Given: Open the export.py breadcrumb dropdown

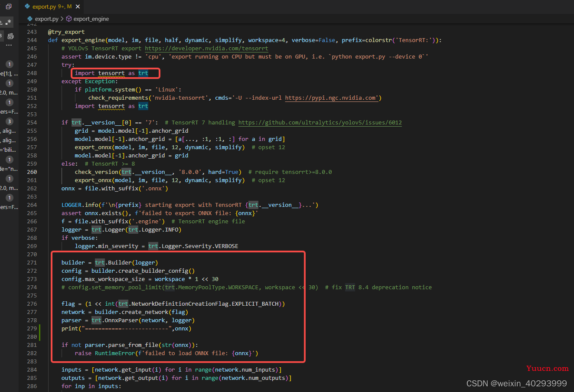Looking at the screenshot, I should click(46, 19).
